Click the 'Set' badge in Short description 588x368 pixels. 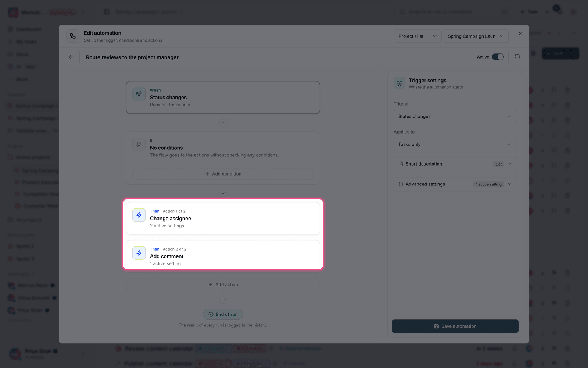[x=499, y=164]
